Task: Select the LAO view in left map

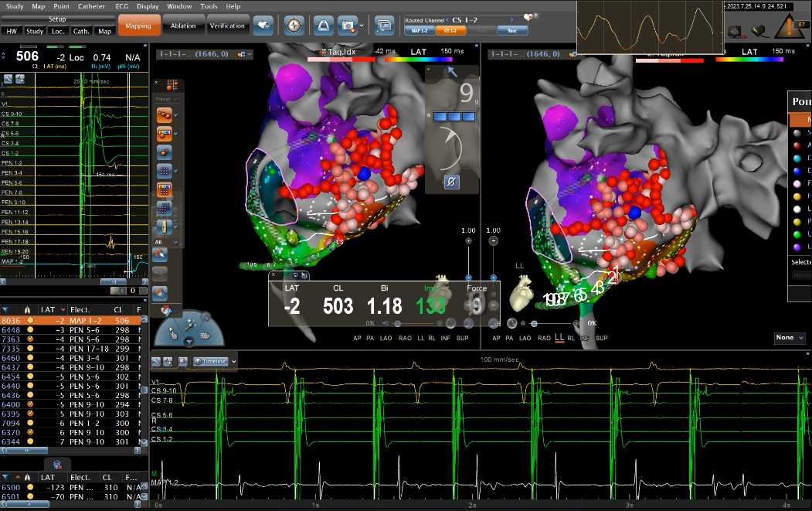Action: pos(386,338)
